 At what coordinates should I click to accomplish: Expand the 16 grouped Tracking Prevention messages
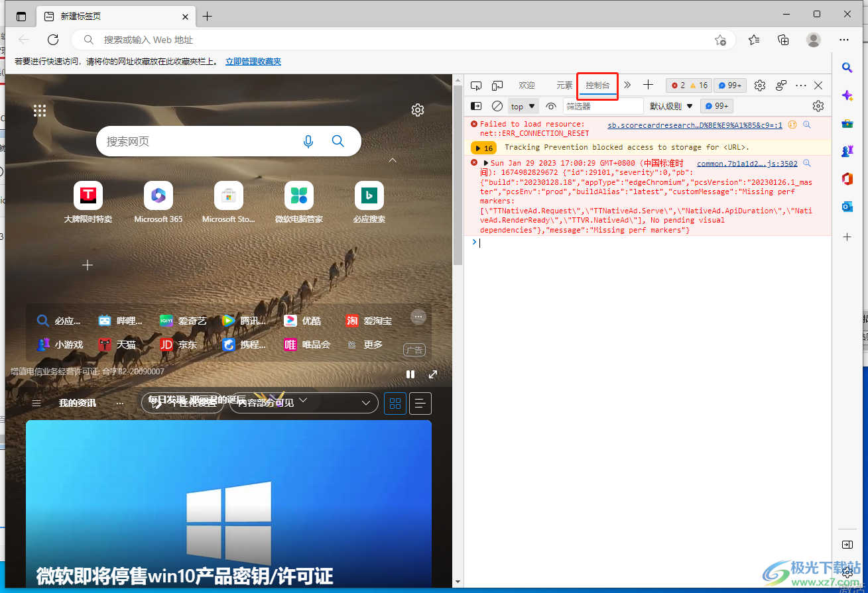pyautogui.click(x=483, y=148)
